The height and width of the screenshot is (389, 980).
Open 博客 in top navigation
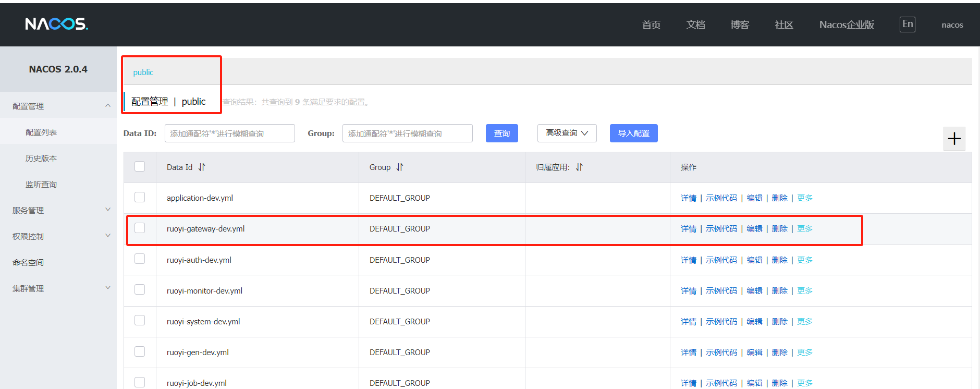point(740,25)
